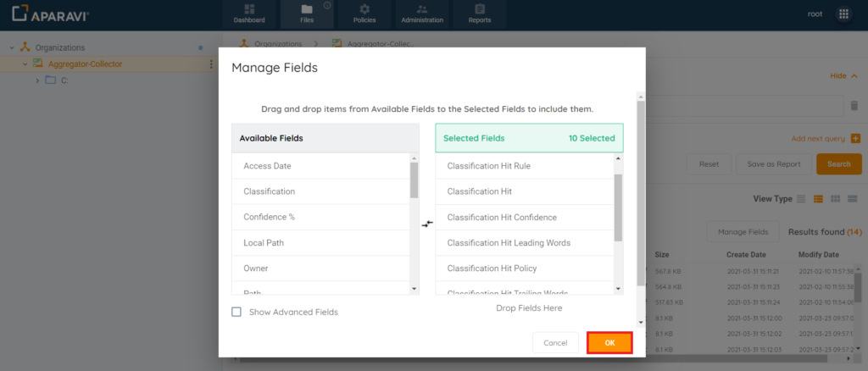Select the Owner field in Available Fields
Viewport: 868px width, 371px height.
[x=256, y=269]
